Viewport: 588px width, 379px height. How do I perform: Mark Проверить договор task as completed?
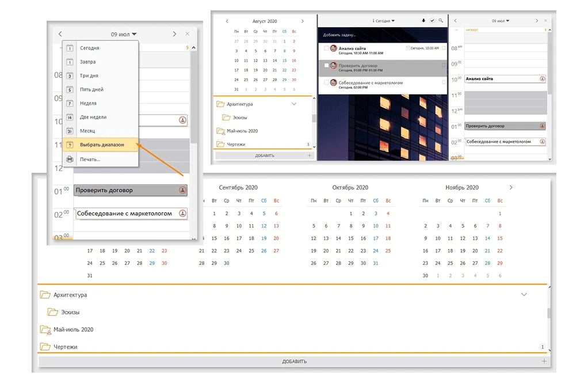(326, 66)
